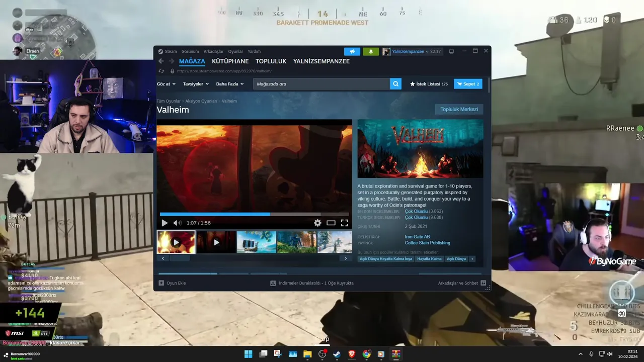Click the Mağazada ara search field
The image size is (644, 362).
point(321,84)
